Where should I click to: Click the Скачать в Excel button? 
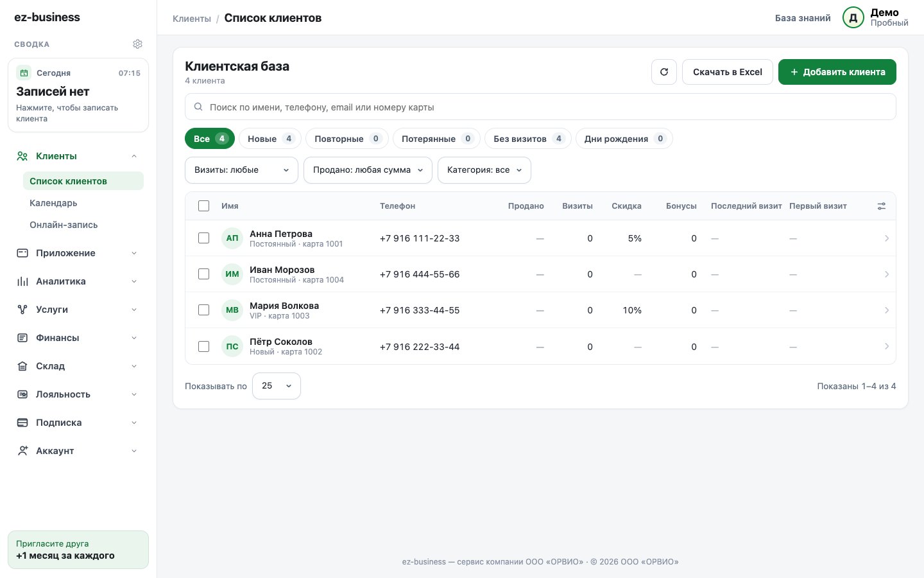click(728, 72)
